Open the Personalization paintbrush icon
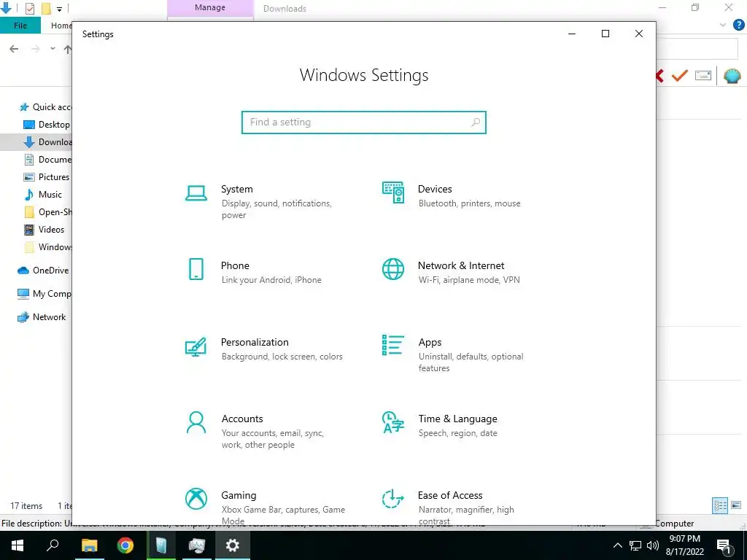Image resolution: width=747 pixels, height=560 pixels. point(196,346)
